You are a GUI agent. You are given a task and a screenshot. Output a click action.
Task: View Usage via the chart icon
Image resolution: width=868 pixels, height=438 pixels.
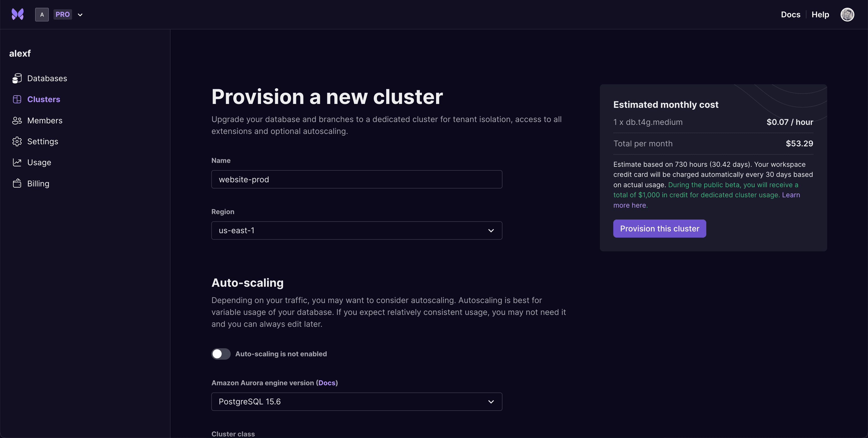[17, 162]
